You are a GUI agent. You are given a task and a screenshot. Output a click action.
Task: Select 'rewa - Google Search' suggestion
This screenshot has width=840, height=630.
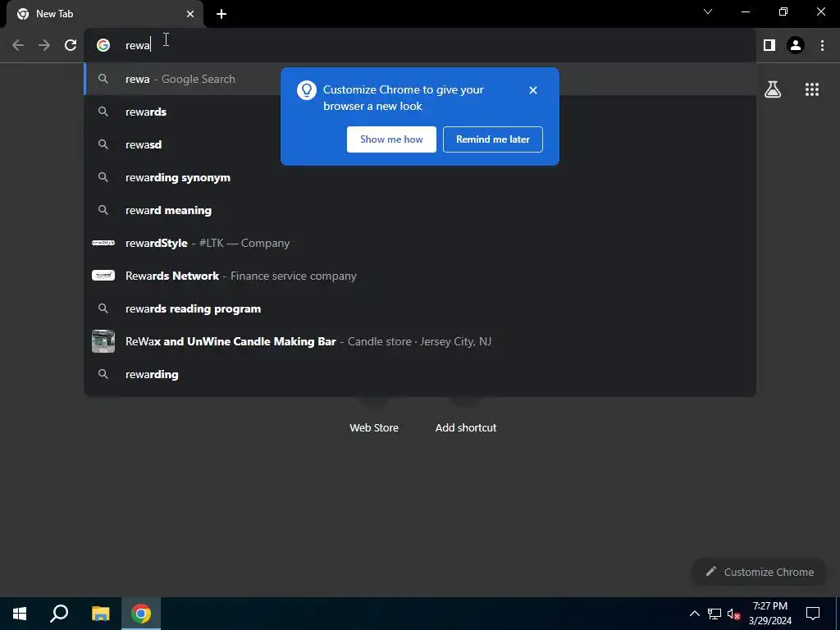[x=420, y=79]
